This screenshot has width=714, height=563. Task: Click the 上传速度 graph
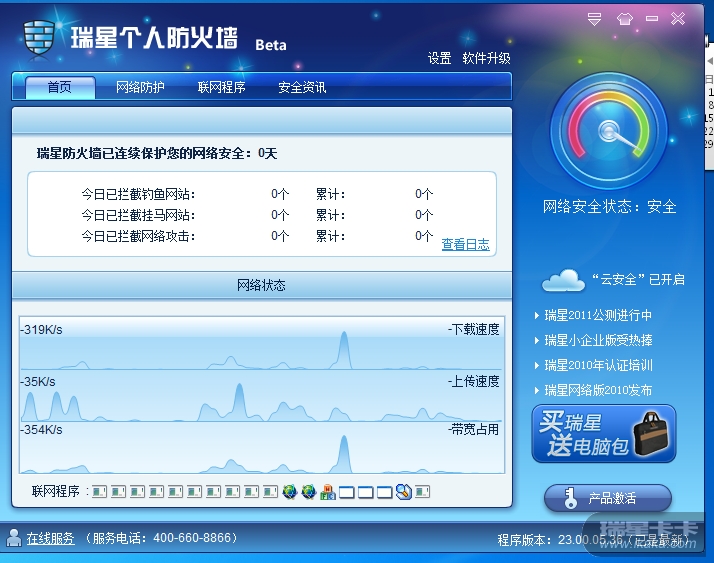[262, 395]
